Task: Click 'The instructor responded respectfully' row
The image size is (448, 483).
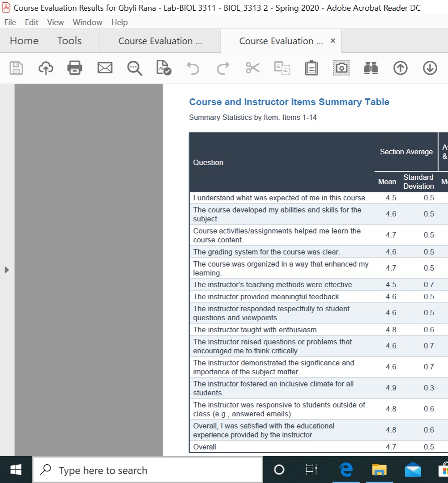Action: (x=271, y=313)
